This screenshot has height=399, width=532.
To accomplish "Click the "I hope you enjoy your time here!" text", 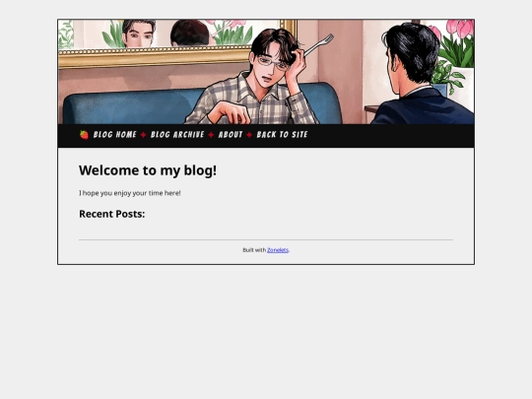I will point(130,193).
